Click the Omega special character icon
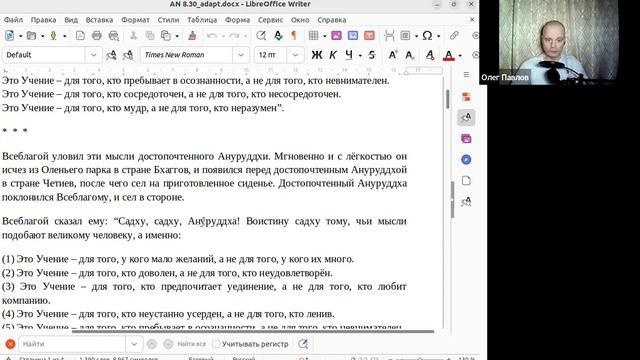Screen dimensions: 640x360 pyautogui.click(x=427, y=36)
